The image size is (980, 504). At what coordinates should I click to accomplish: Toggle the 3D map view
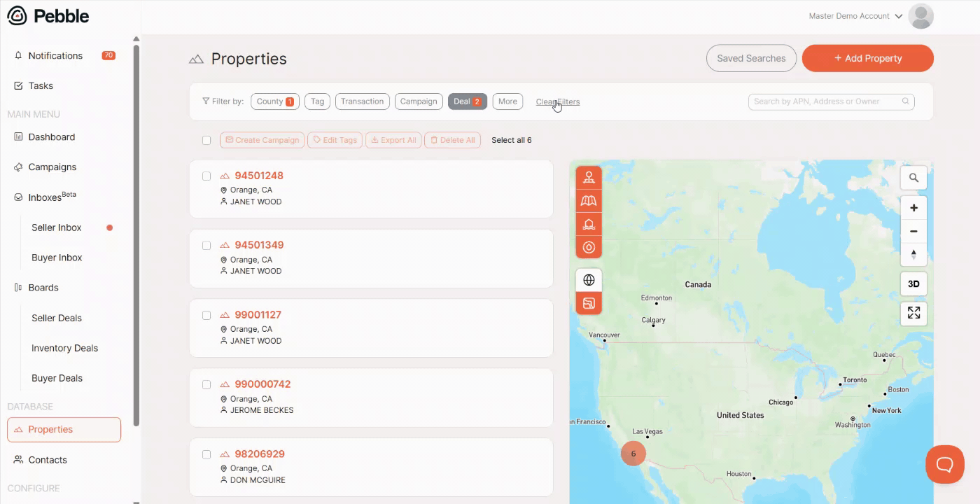point(913,284)
